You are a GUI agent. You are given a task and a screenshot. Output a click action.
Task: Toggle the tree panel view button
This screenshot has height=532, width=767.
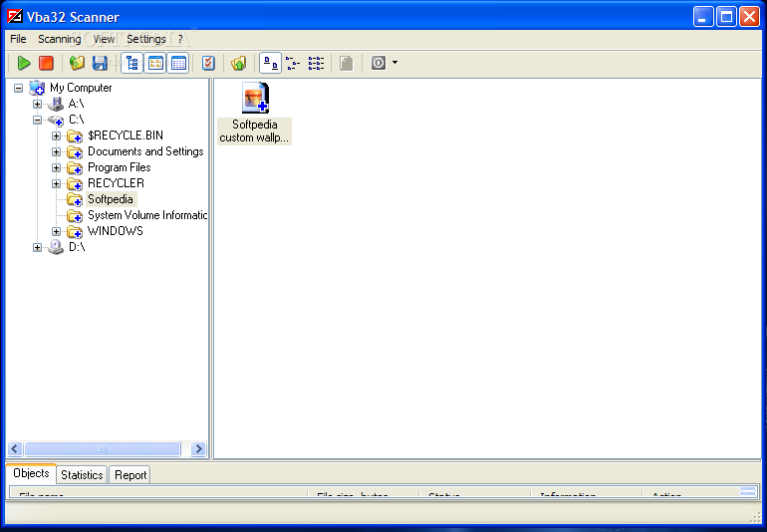132,63
